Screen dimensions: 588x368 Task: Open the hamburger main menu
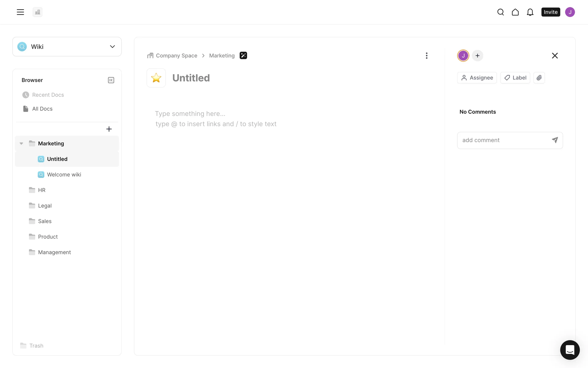[20, 12]
